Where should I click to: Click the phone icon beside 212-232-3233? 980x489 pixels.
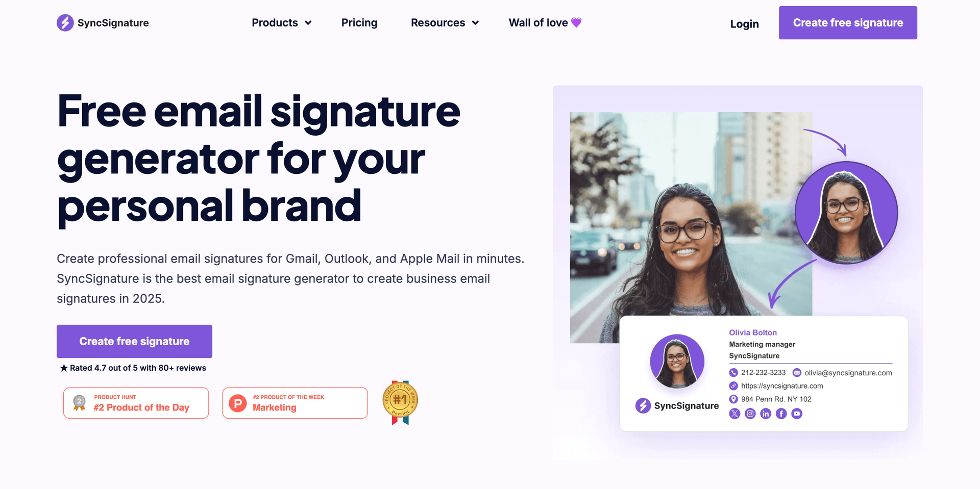coord(733,373)
